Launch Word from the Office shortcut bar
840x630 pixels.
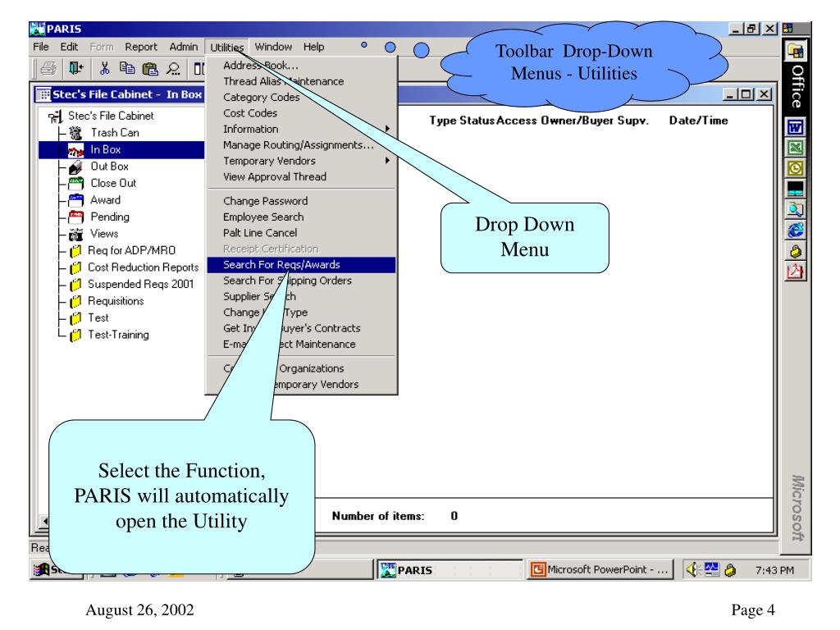(x=795, y=127)
